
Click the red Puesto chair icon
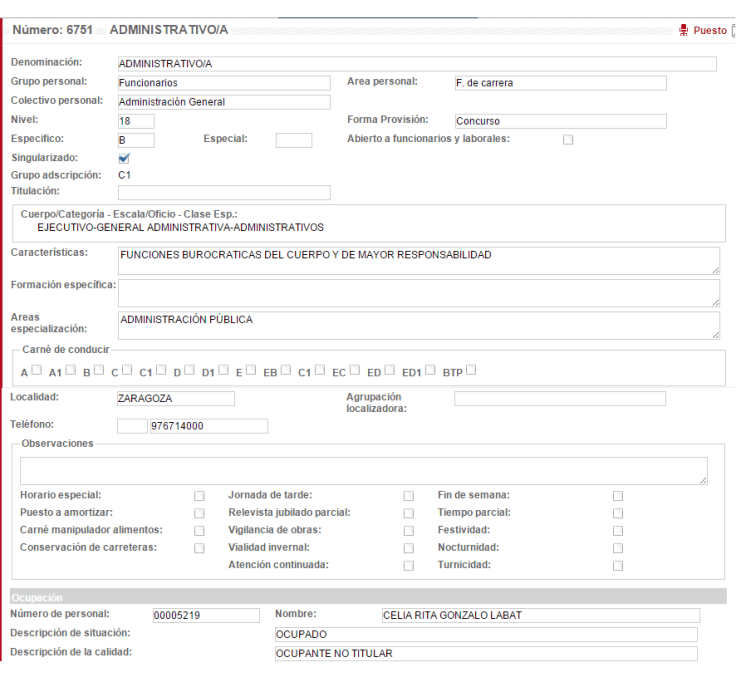point(684,31)
